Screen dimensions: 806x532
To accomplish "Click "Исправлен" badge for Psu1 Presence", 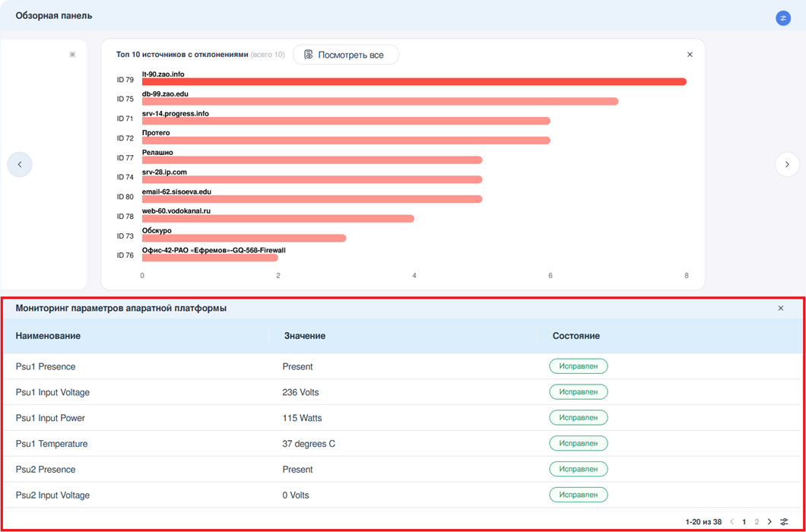I will coord(578,366).
